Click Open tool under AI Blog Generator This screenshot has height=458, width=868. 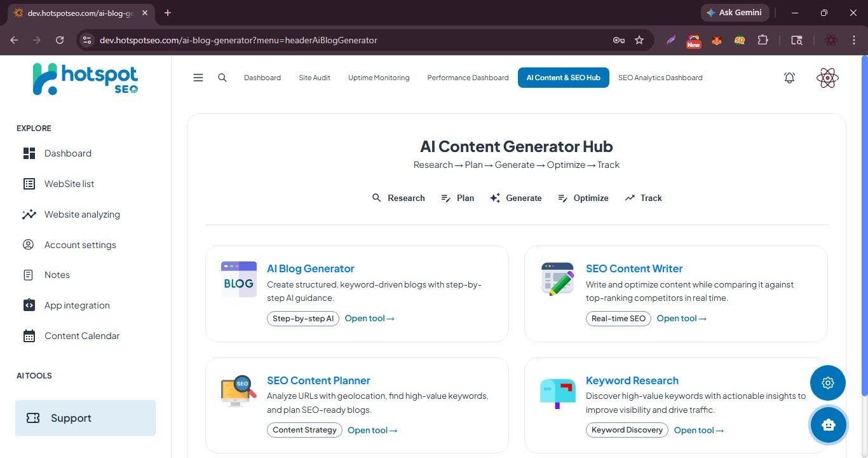coord(370,318)
